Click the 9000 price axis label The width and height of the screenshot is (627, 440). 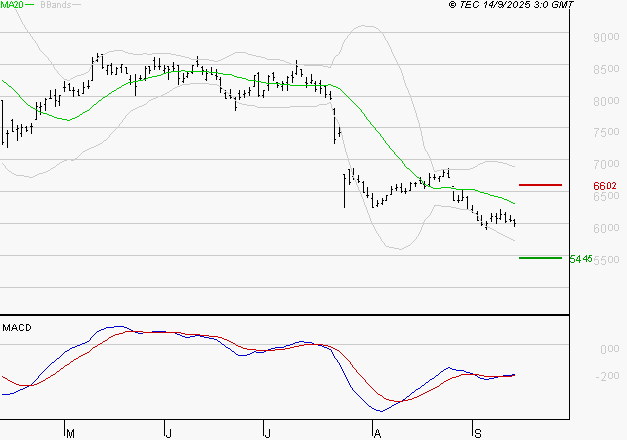pos(606,37)
